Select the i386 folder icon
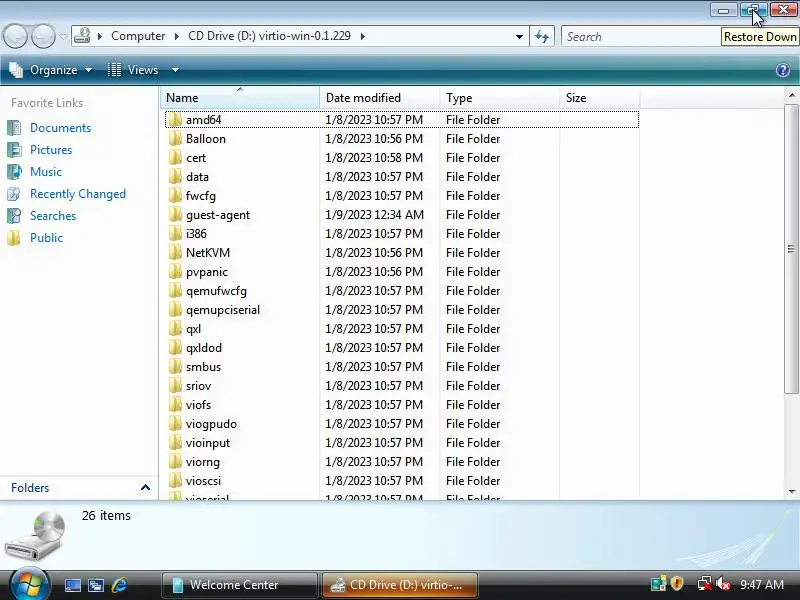 point(174,234)
